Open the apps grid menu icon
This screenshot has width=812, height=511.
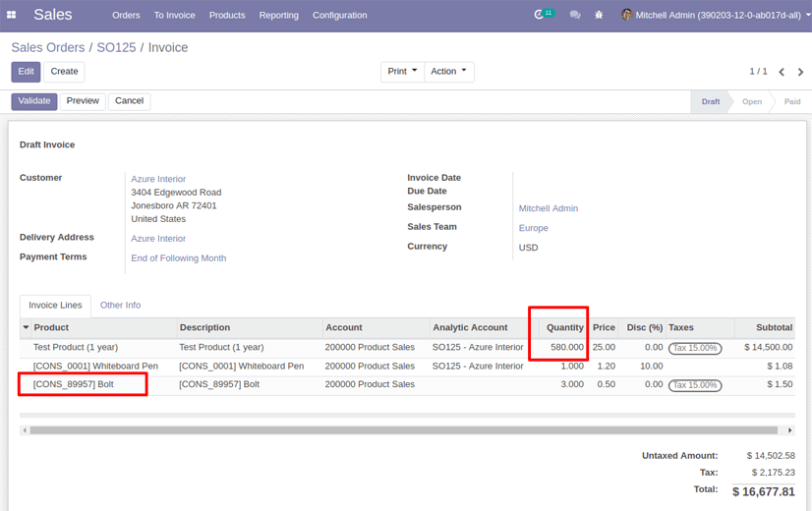tap(12, 15)
